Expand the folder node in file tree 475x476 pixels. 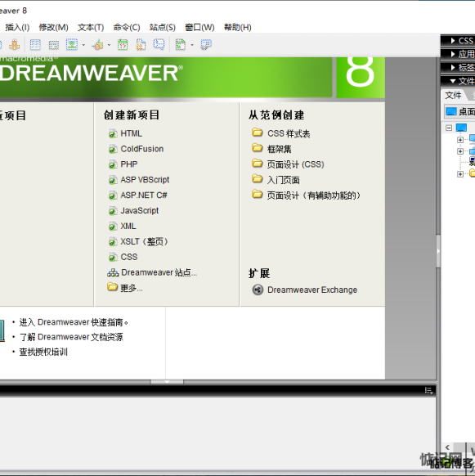coord(460,174)
